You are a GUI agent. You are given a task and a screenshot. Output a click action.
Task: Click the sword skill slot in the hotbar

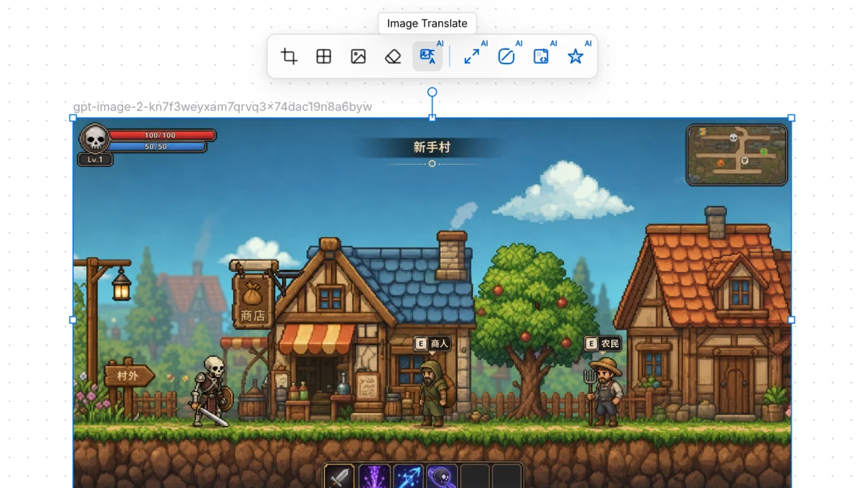[339, 477]
